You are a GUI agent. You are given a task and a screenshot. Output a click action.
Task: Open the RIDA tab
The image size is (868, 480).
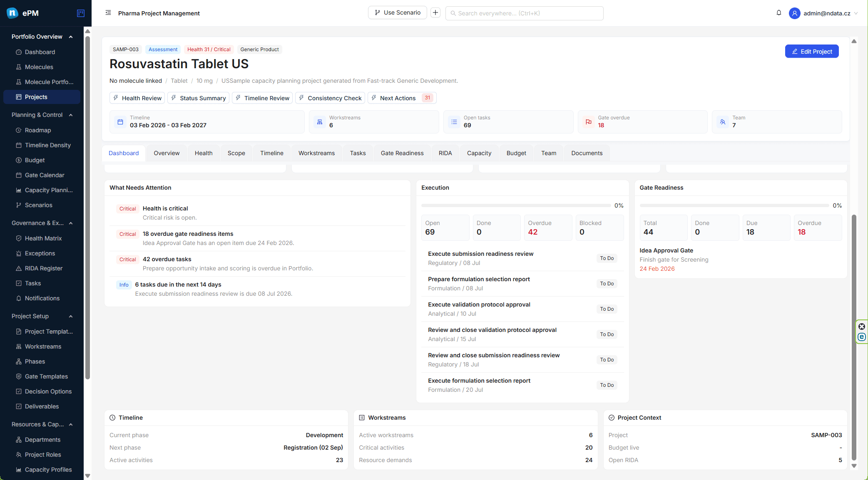tap(445, 153)
